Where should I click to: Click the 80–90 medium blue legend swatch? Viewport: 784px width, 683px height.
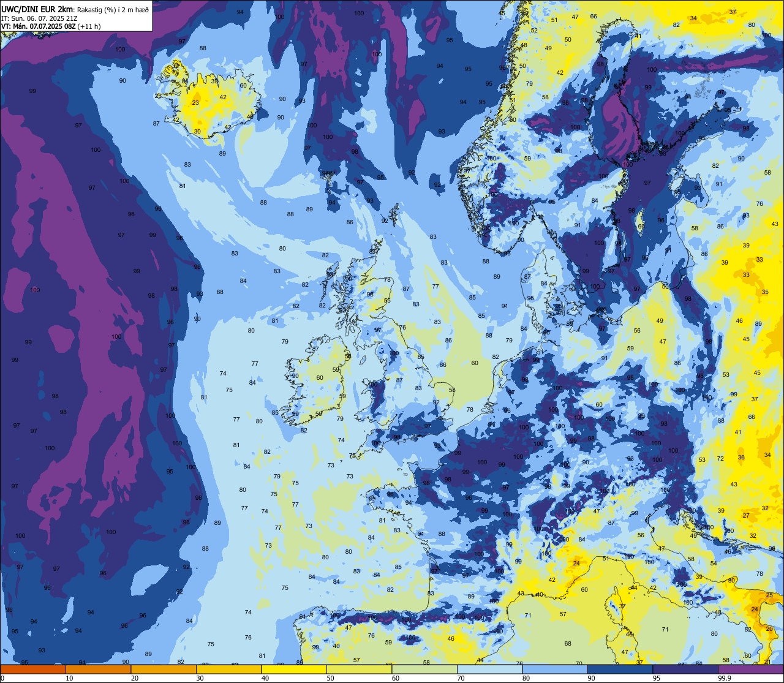pos(555,669)
